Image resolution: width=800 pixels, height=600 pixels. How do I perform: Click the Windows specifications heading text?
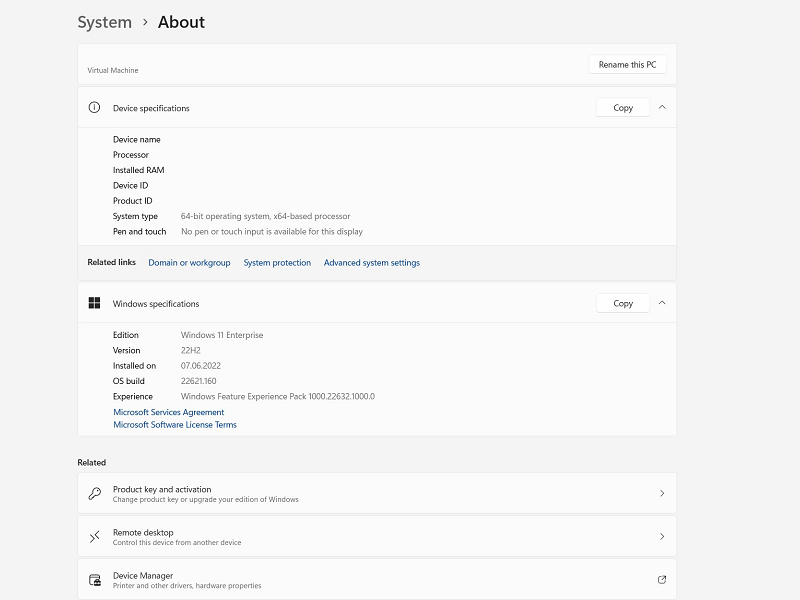156,304
